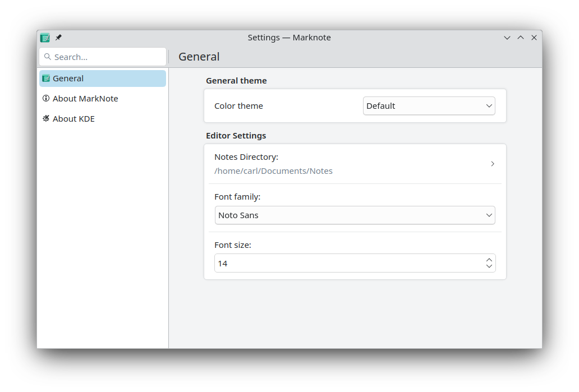Click the Font size: label
579x392 pixels.
[x=233, y=245]
